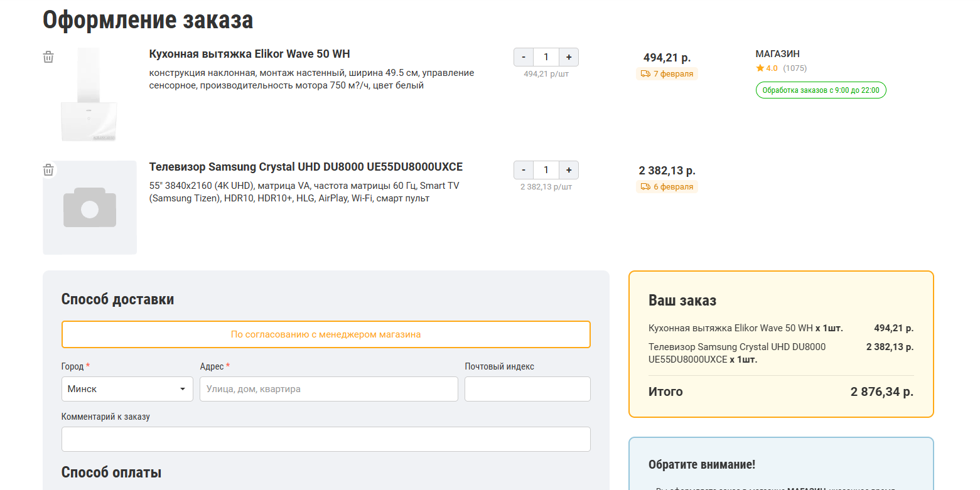The height and width of the screenshot is (490, 980).
Task: Click the Комментарий к заказу text box
Action: pyautogui.click(x=326, y=439)
